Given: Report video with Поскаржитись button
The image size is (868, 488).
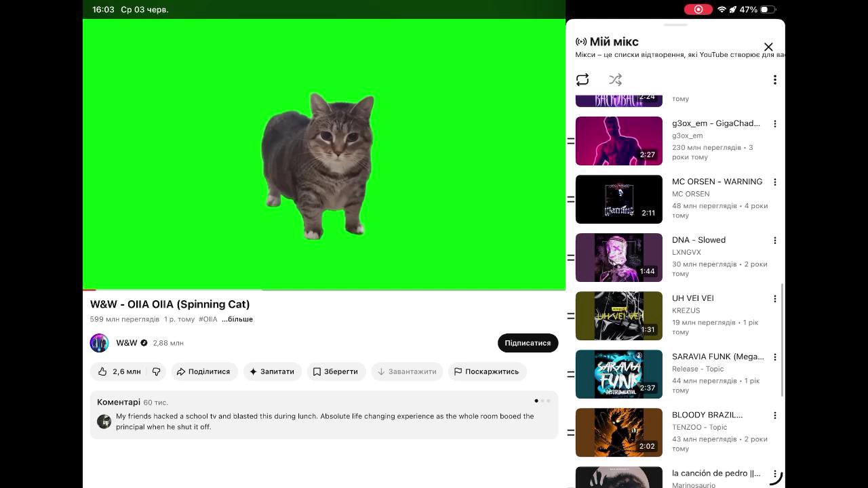Looking at the screenshot, I should click(x=486, y=371).
